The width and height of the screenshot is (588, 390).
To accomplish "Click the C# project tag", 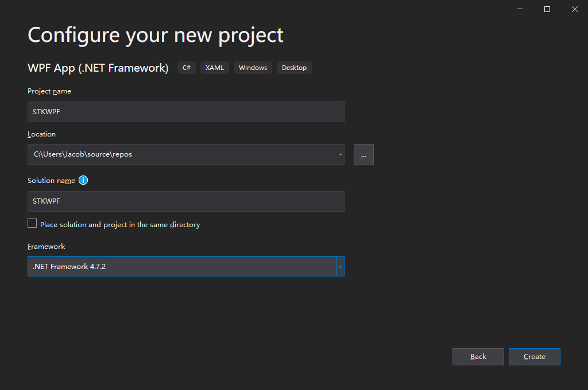I will (x=186, y=68).
